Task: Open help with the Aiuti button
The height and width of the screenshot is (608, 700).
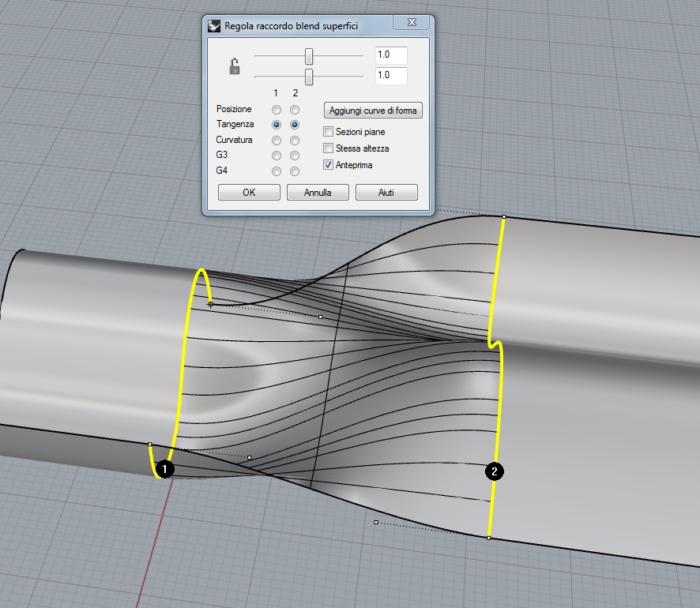Action: (386, 193)
